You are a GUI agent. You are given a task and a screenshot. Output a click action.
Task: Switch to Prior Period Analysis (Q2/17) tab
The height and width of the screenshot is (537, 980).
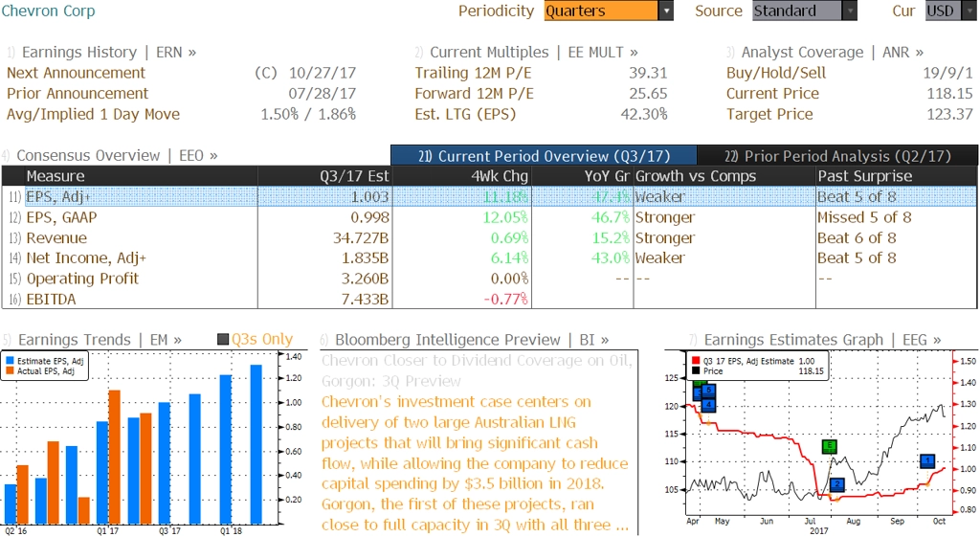837,156
